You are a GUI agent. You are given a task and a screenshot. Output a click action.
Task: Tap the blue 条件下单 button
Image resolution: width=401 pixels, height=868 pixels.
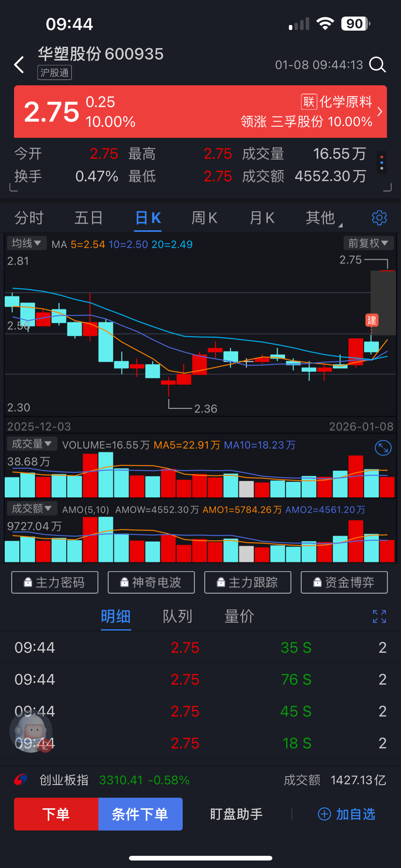pos(141,814)
